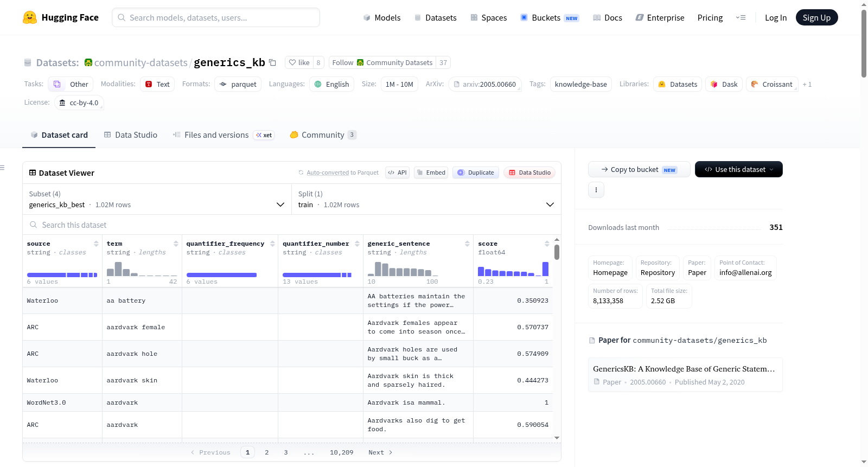Click the Log In link
The image size is (868, 467).
point(776,17)
